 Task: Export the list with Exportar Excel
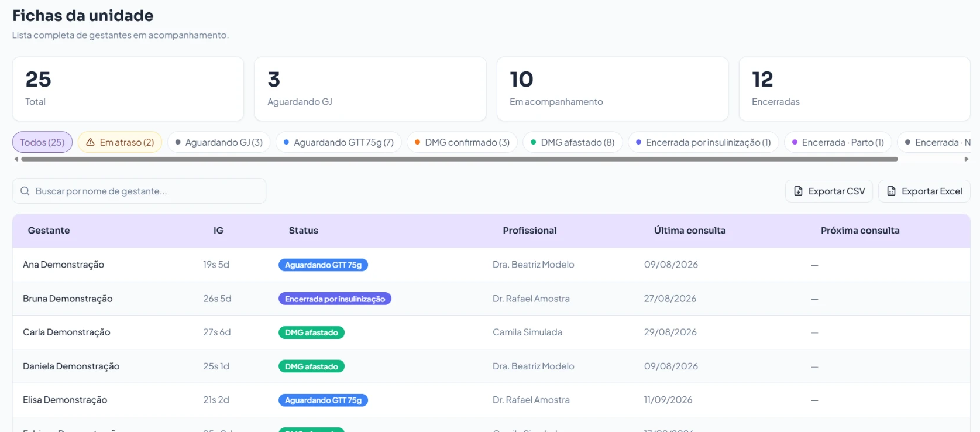(x=924, y=191)
